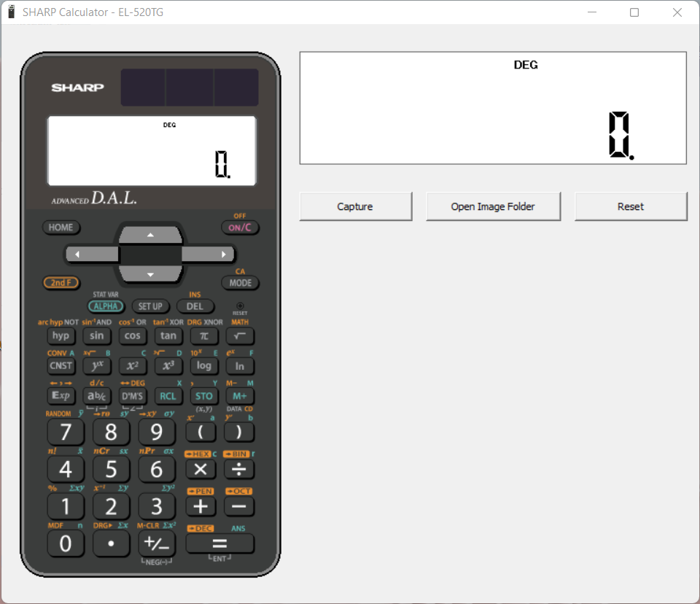Tap the minus key
Image resolution: width=700 pixels, height=604 pixels.
point(239,506)
